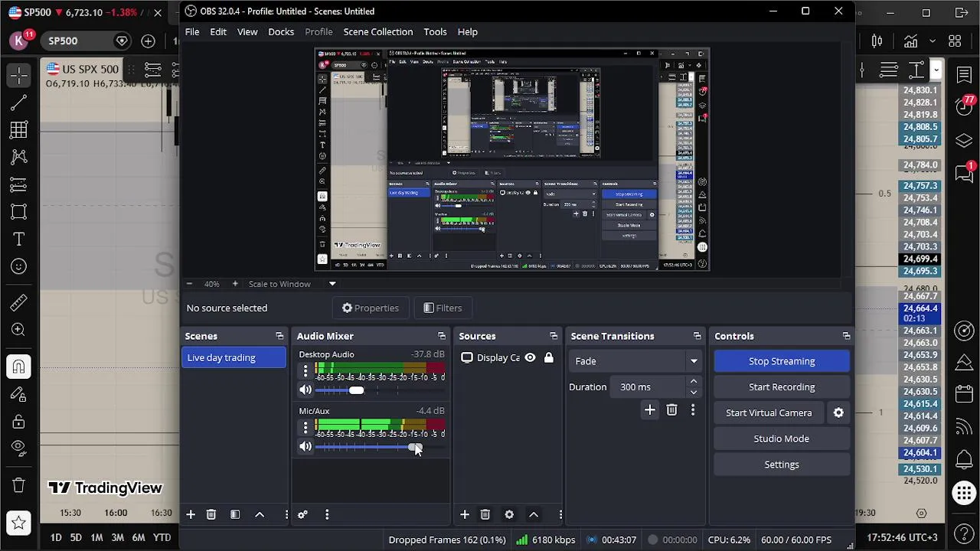Viewport: 980px width, 551px height.
Task: Click the Properties button
Action: [371, 308]
